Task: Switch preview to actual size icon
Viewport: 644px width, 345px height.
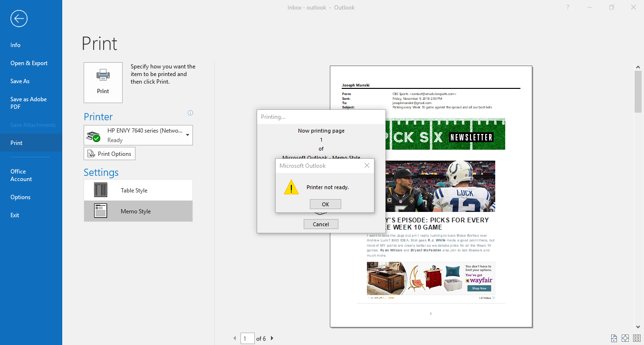Action: [x=614, y=338]
